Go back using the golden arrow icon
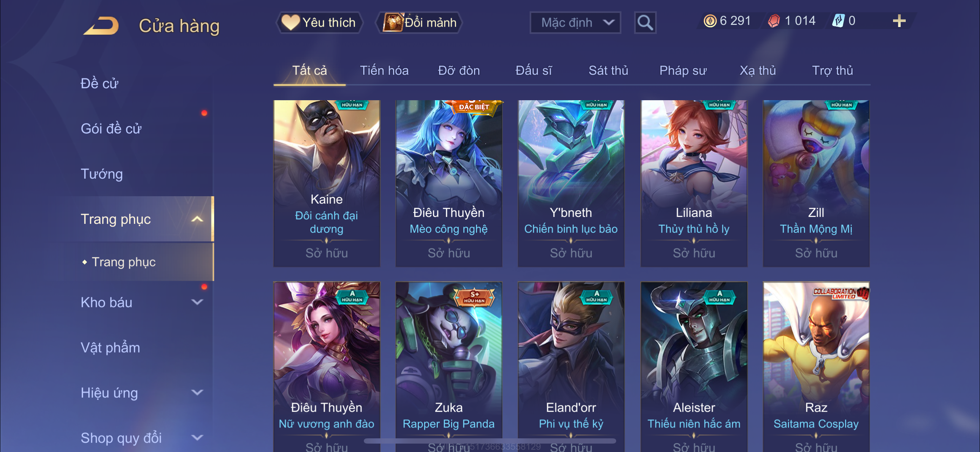The image size is (980, 452). coord(101,26)
